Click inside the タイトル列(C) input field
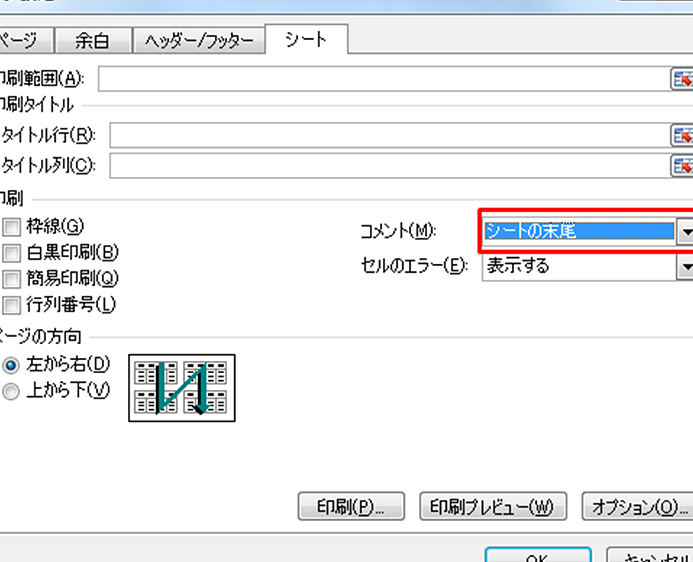 [x=390, y=166]
